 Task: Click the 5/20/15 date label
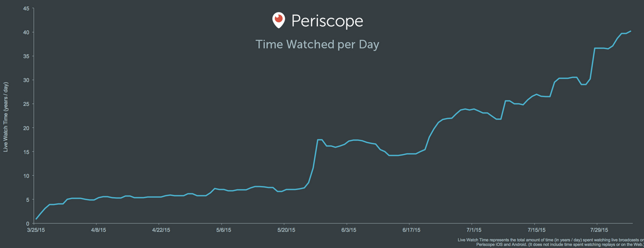tap(286, 230)
